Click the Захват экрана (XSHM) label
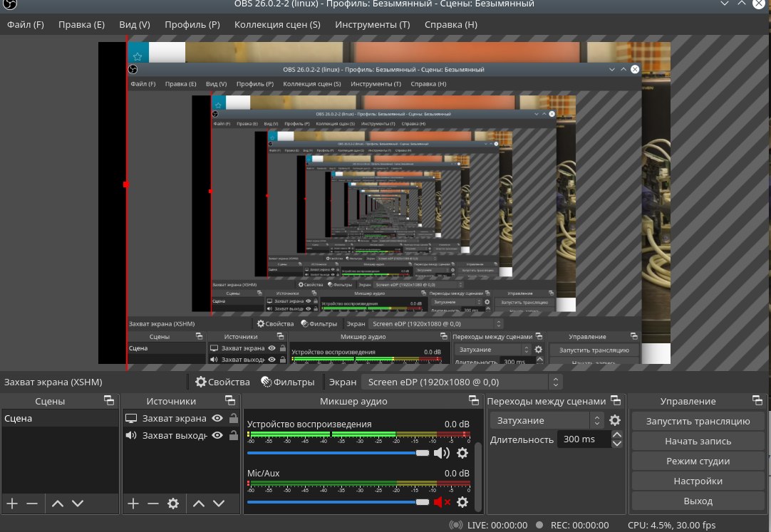771x532 pixels. [x=53, y=382]
